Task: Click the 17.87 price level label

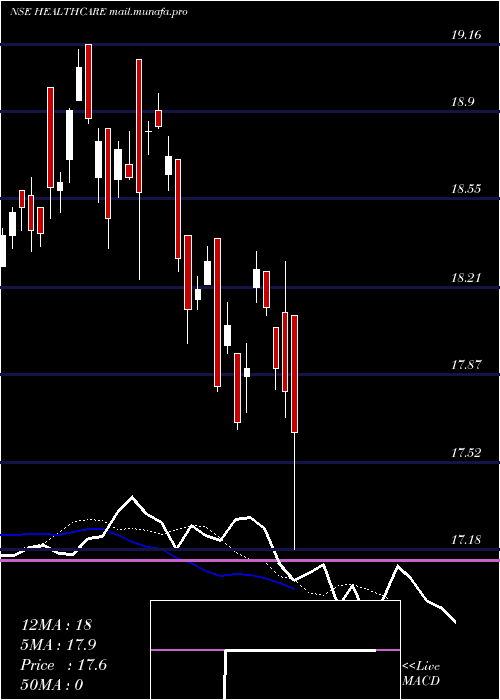Action: point(466,365)
